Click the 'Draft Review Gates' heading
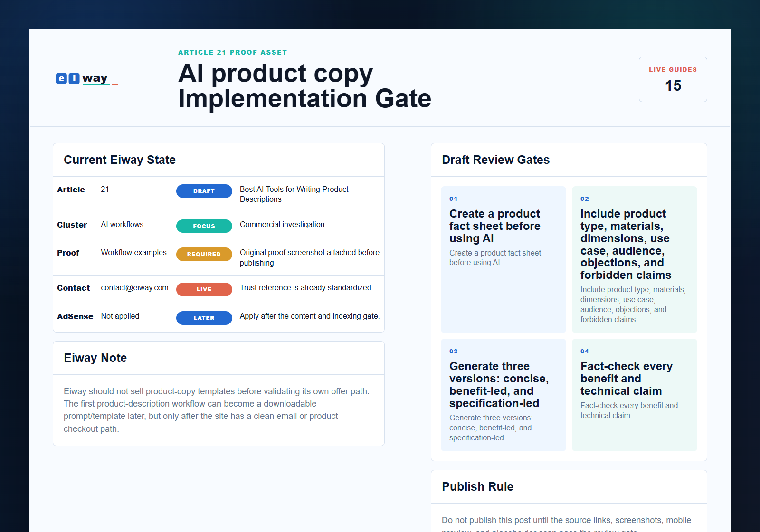 [495, 160]
